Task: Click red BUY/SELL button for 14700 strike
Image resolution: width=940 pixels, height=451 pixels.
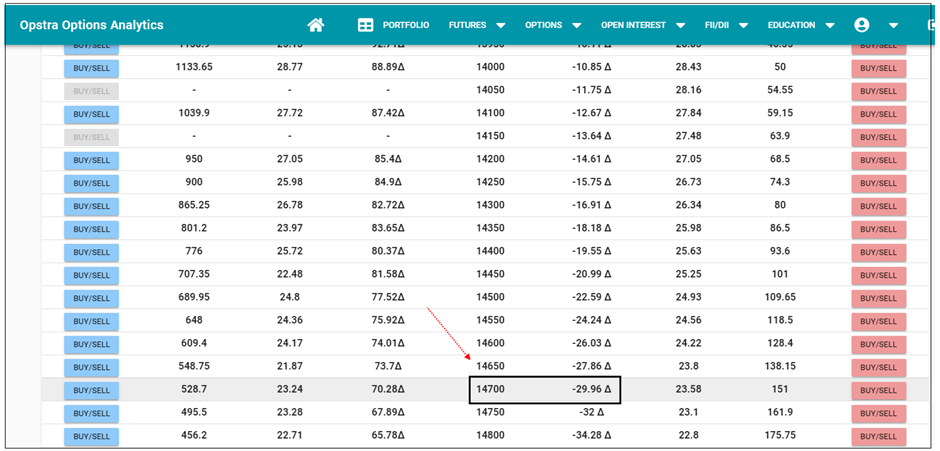Action: [878, 391]
